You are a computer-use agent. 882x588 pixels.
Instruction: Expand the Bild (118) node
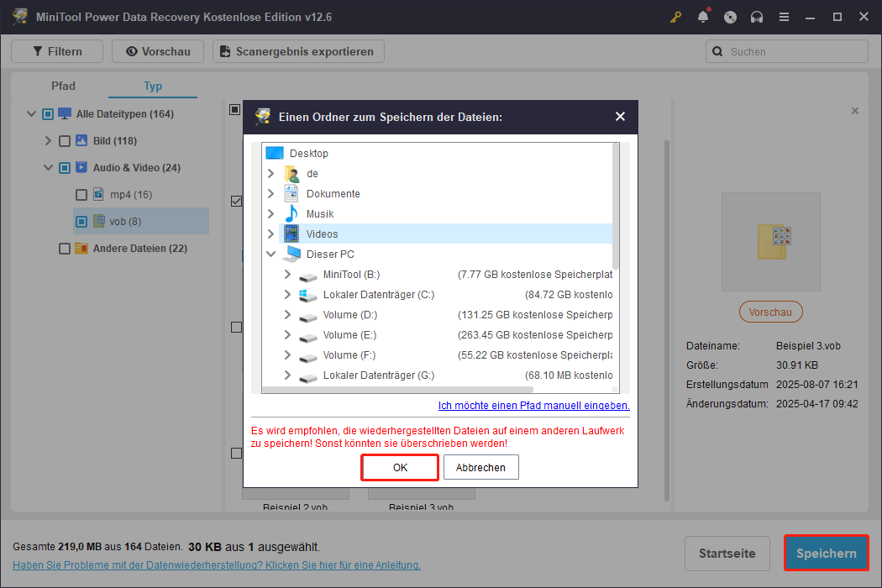pyautogui.click(x=48, y=140)
